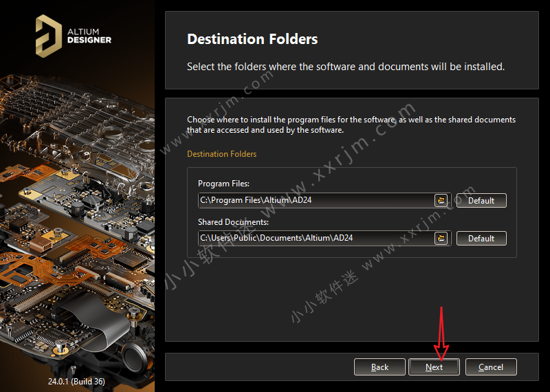This screenshot has height=392, width=550.
Task: Reset Shared Documents path with Default button
Action: tap(481, 238)
